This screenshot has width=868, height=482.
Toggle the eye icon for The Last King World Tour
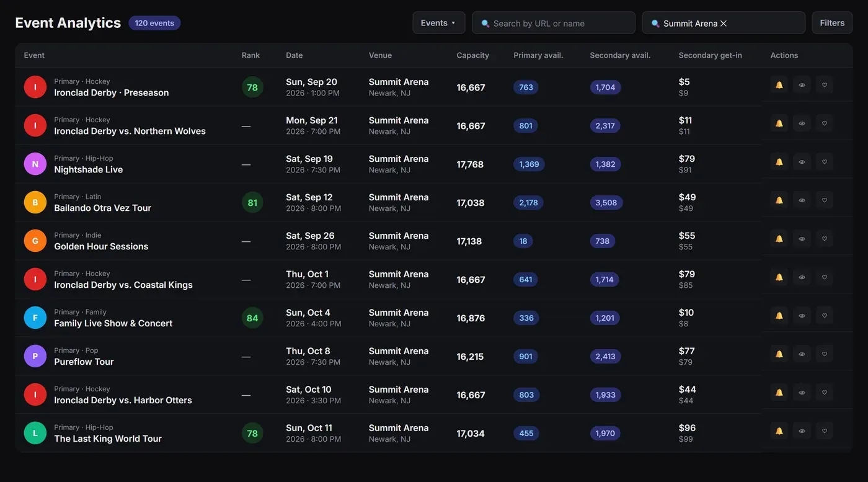802,431
